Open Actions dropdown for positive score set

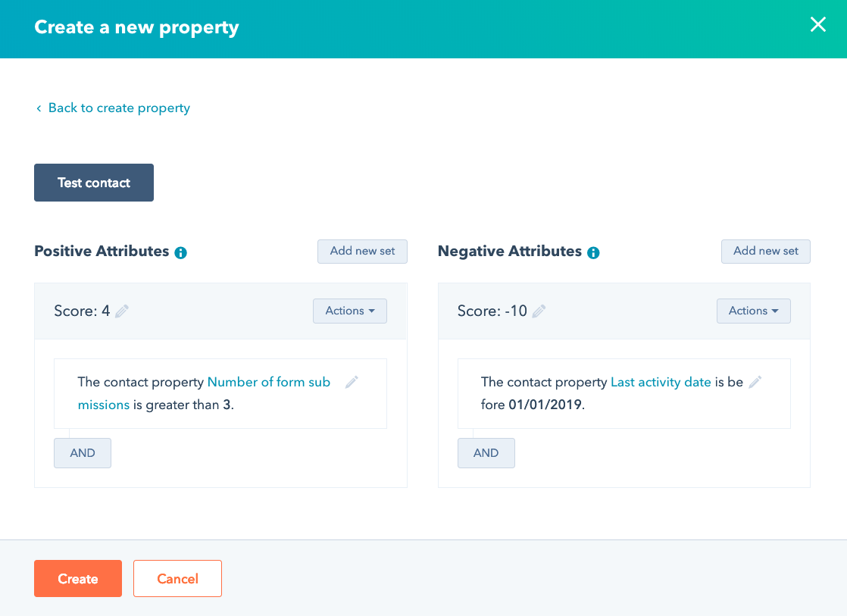[x=349, y=311]
